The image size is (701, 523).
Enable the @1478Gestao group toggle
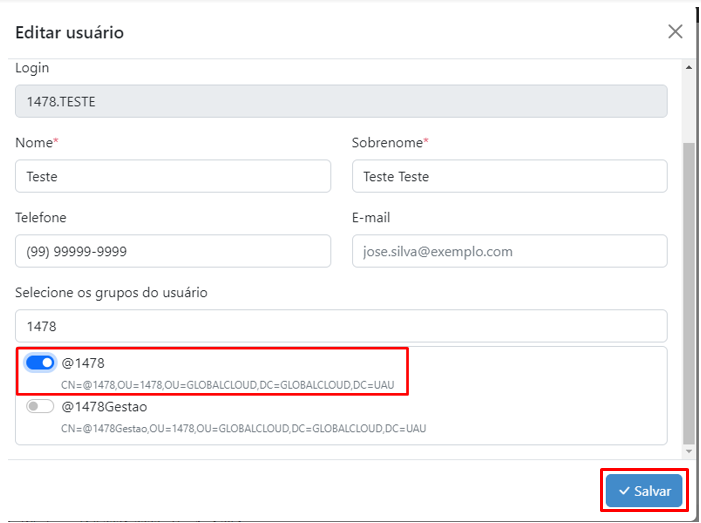(40, 406)
